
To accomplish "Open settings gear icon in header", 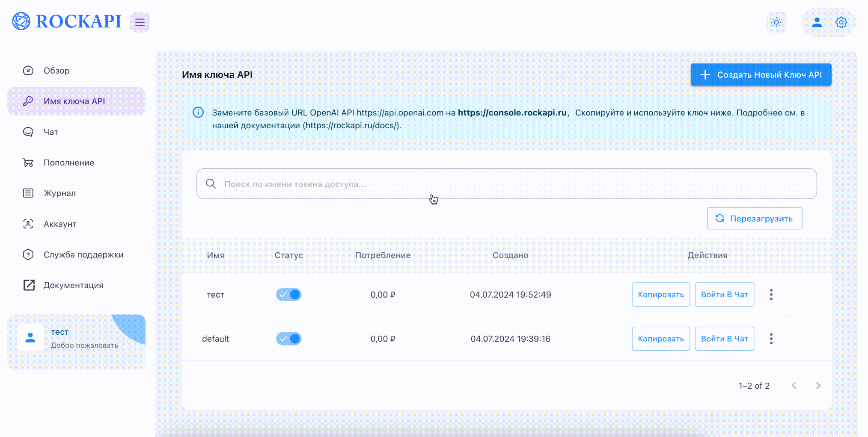I will 841,22.
